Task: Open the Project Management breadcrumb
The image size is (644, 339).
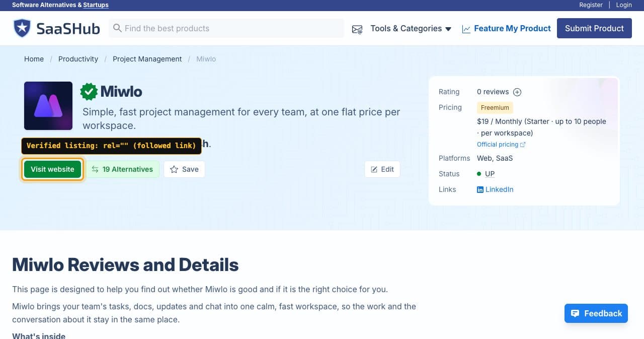Action: (x=147, y=59)
